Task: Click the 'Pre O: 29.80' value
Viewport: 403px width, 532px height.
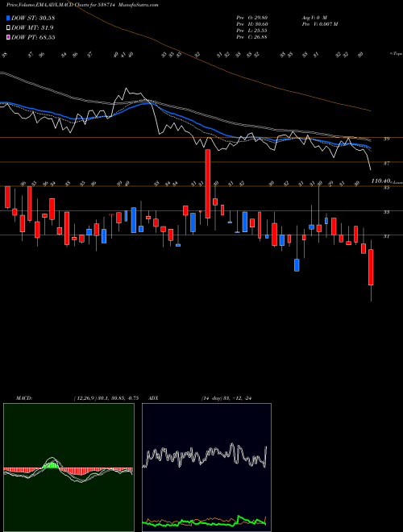Action: click(x=251, y=18)
